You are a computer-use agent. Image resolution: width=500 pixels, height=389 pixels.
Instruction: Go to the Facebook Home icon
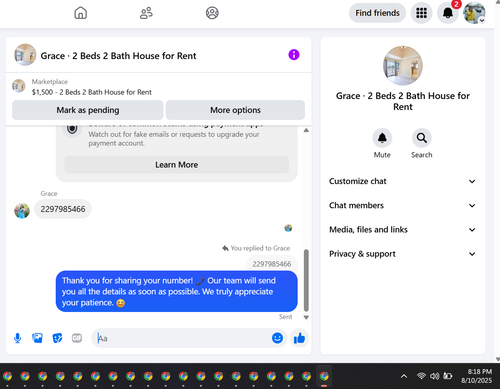pos(80,13)
